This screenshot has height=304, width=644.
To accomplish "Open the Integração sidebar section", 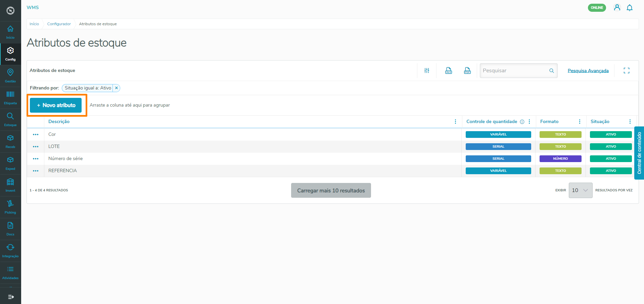I will pyautogui.click(x=10, y=251).
